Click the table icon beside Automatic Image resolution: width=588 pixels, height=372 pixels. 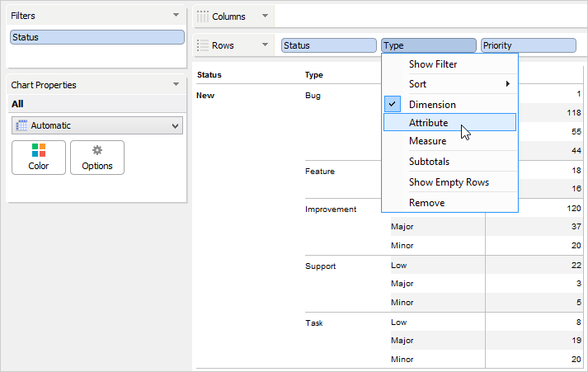[x=21, y=125]
